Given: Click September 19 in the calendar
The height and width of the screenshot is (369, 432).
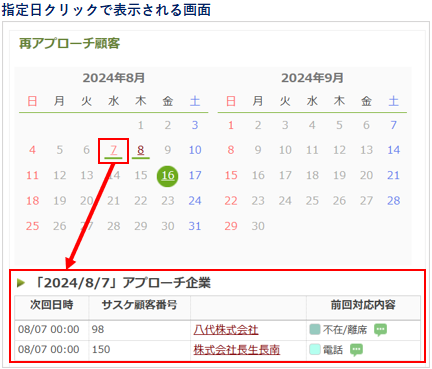Looking at the screenshot, I should coord(339,175).
